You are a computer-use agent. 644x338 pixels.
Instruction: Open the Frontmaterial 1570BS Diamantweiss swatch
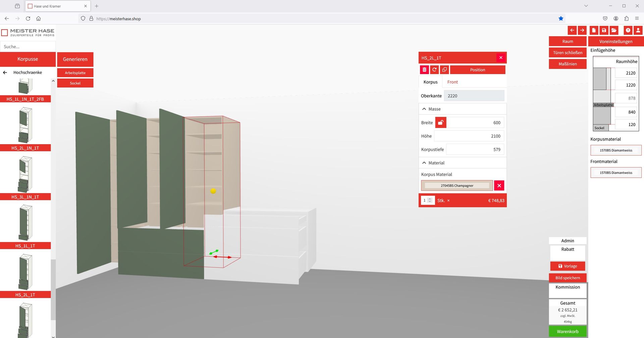click(616, 173)
